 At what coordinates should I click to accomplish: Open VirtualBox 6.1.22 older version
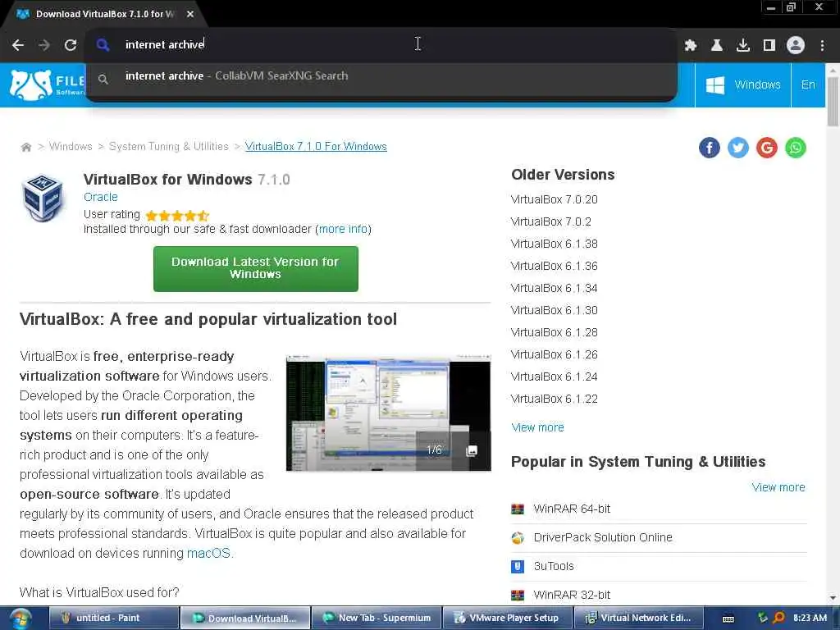pos(555,399)
